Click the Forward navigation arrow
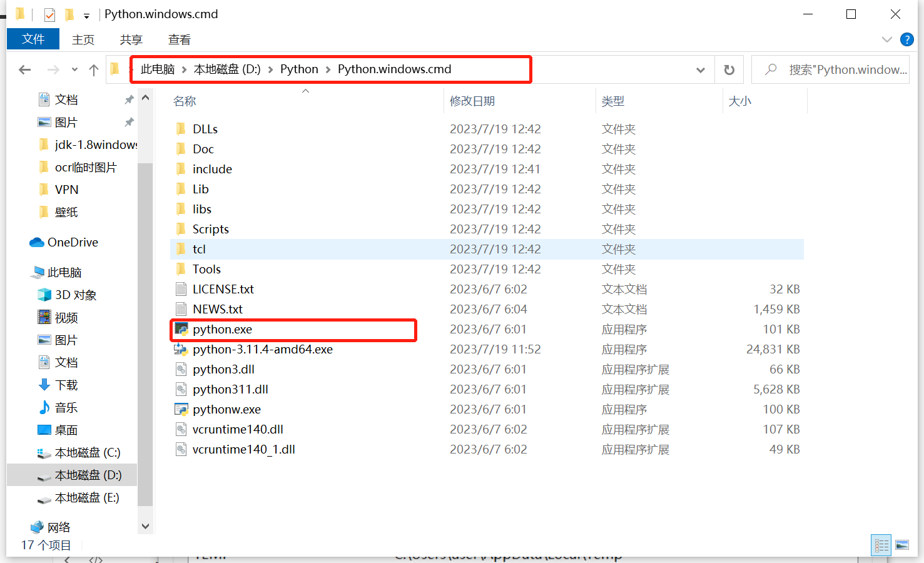The image size is (924, 563). [x=53, y=70]
